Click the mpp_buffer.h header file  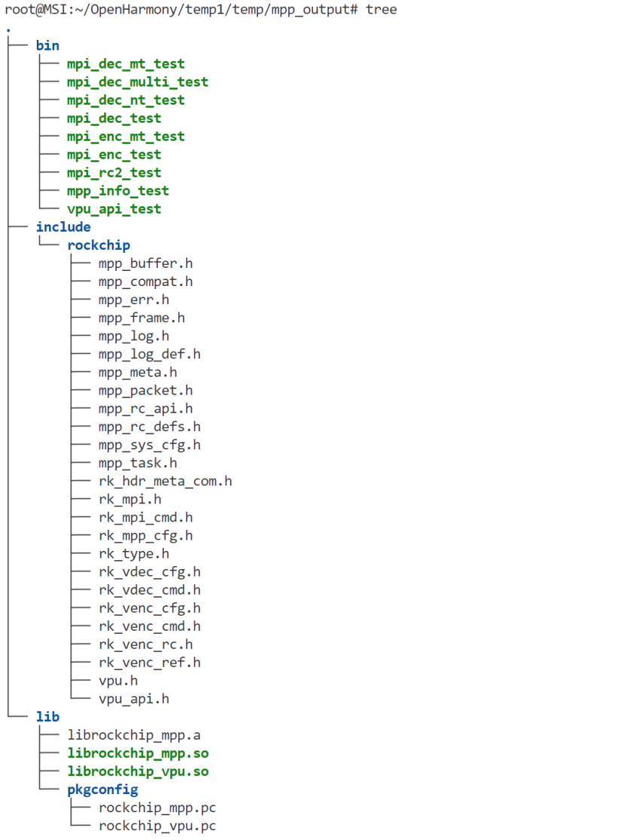[x=145, y=263]
